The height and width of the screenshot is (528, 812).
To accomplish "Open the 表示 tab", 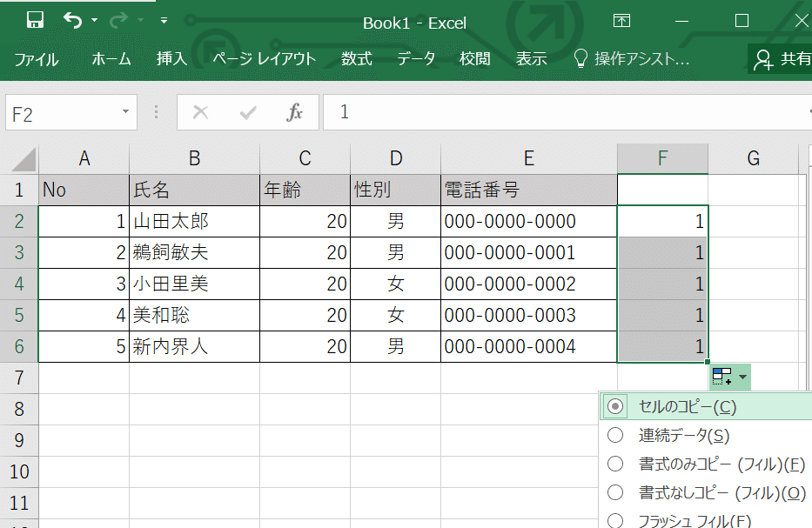I will click(x=531, y=59).
